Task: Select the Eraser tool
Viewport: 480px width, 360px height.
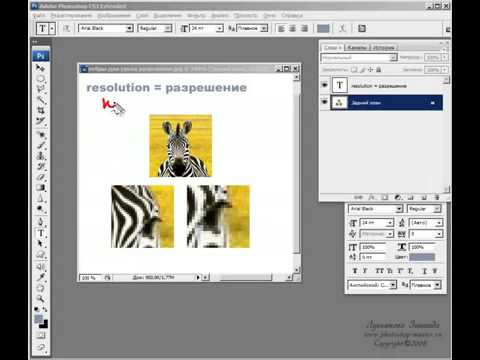Action: click(40, 176)
